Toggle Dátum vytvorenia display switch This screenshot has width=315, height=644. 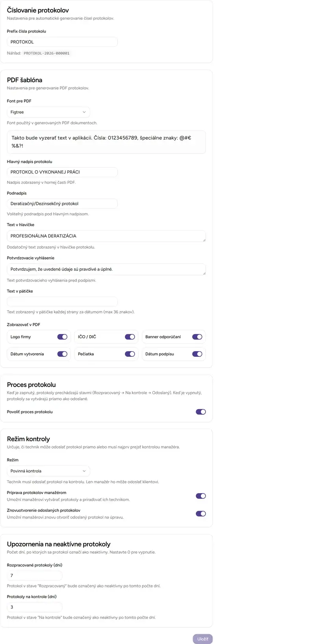(62, 354)
